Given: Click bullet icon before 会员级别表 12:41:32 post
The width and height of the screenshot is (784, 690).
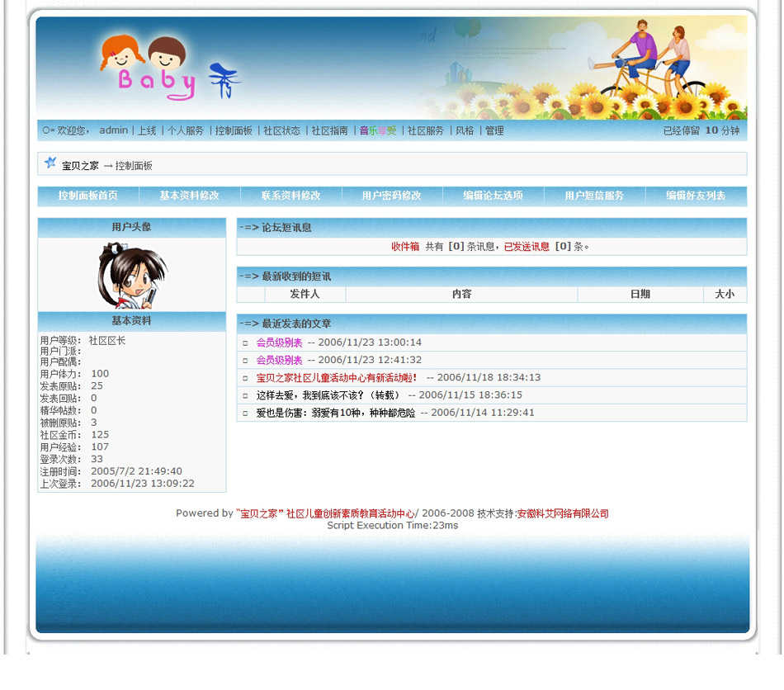Looking at the screenshot, I should point(245,361).
